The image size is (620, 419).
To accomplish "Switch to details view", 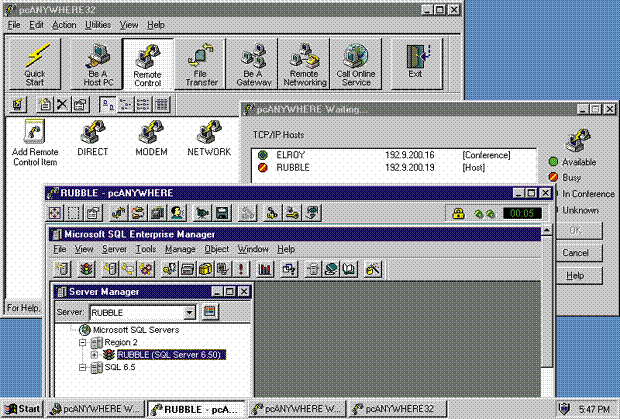I will pyautogui.click(x=161, y=104).
